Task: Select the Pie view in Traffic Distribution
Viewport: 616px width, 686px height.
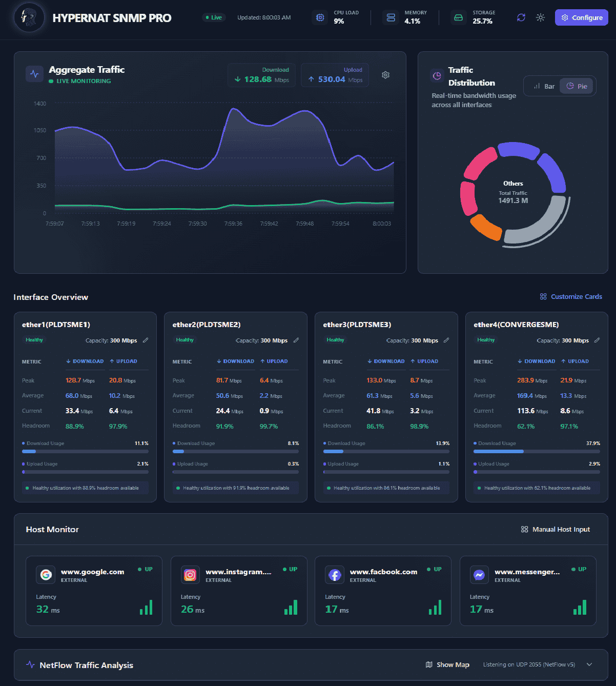Action: 577,86
